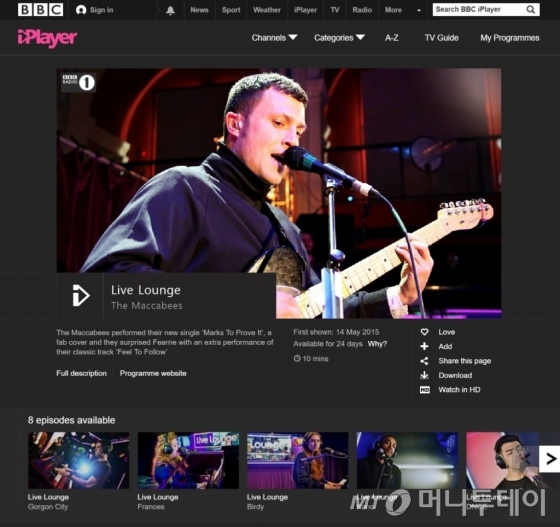Open Frances episode thumbnail
560x527 pixels.
[188, 460]
